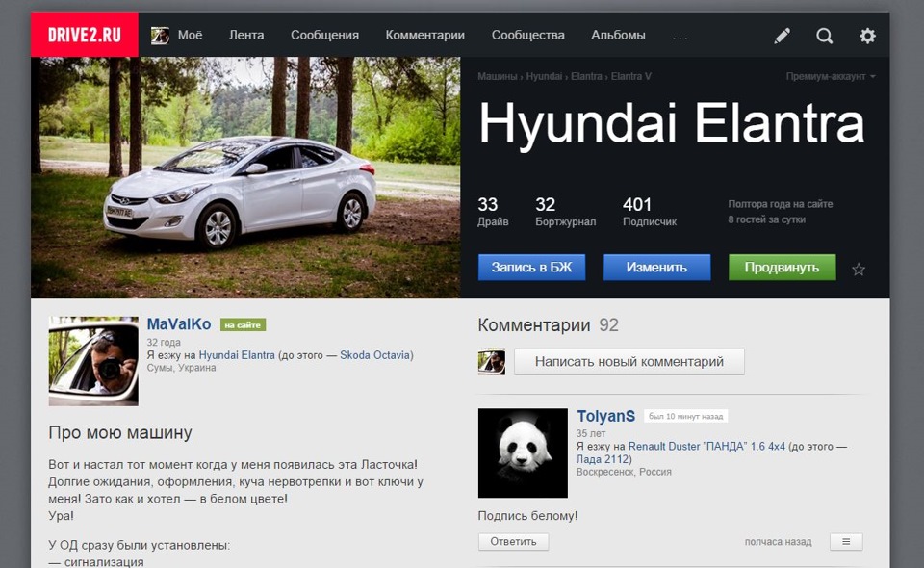Open Сообщения in the top menu
This screenshot has width=924, height=568.
(324, 35)
